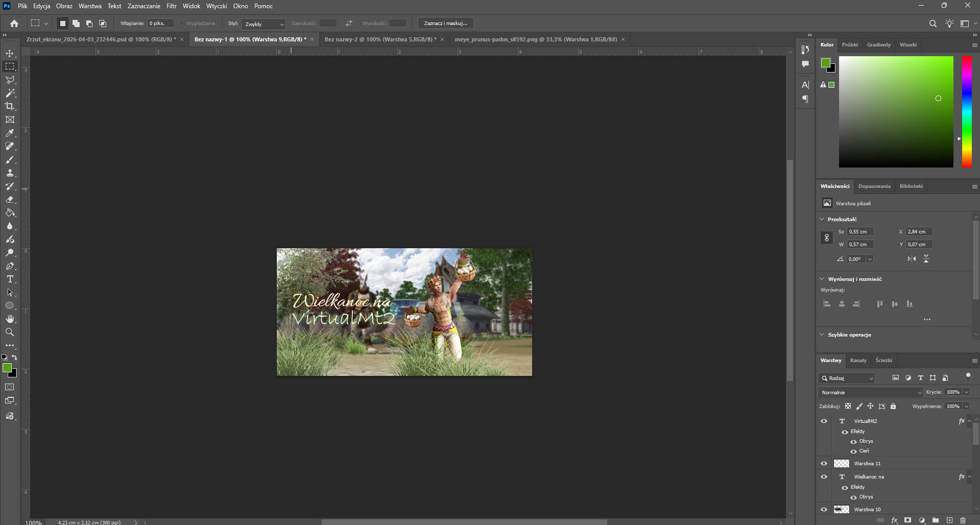
Task: Switch to the Kanały tab
Action: click(858, 361)
